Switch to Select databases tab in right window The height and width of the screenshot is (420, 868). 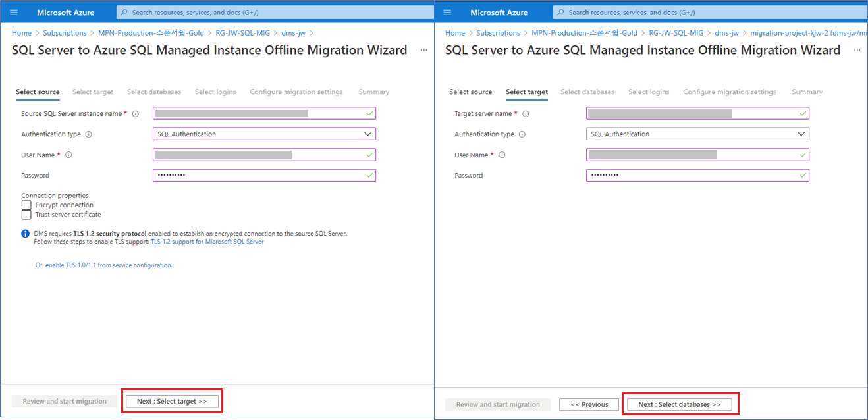click(x=587, y=92)
